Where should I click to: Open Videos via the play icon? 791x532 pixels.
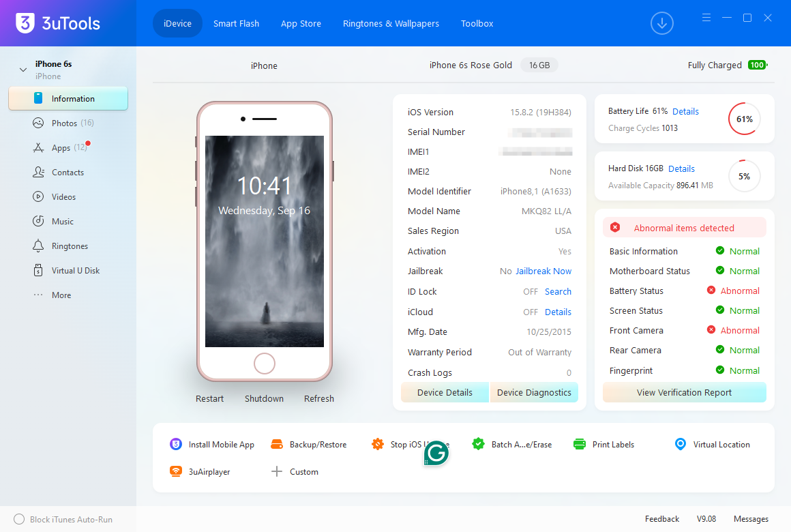point(38,197)
